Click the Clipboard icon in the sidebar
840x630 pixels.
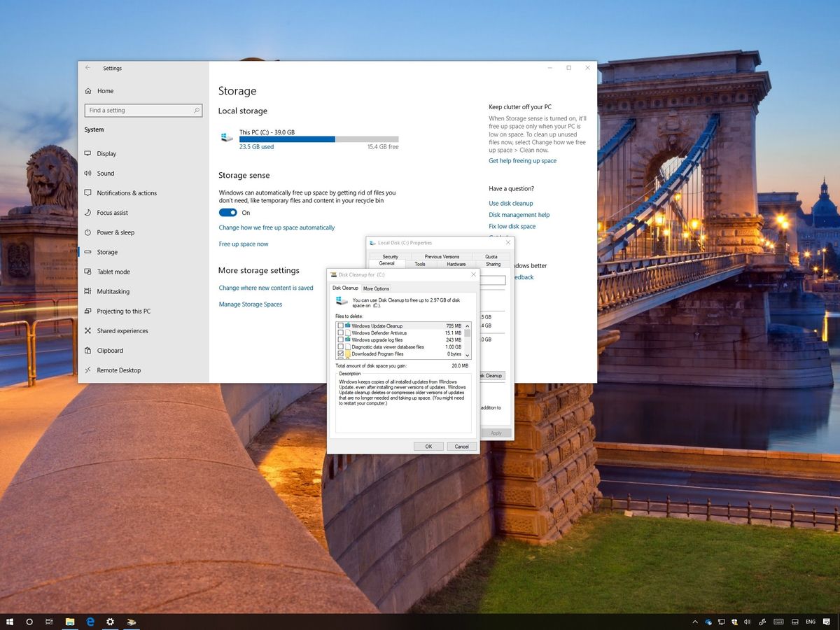click(x=88, y=350)
